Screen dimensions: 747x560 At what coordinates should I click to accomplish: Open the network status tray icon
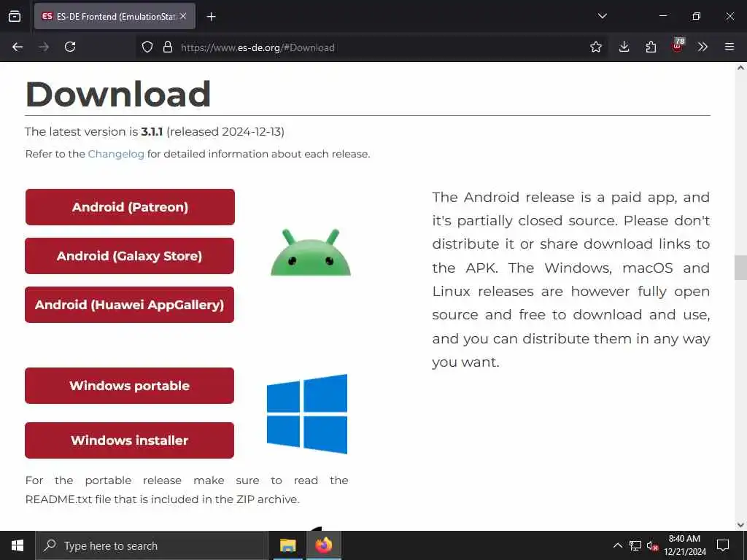[x=635, y=545]
